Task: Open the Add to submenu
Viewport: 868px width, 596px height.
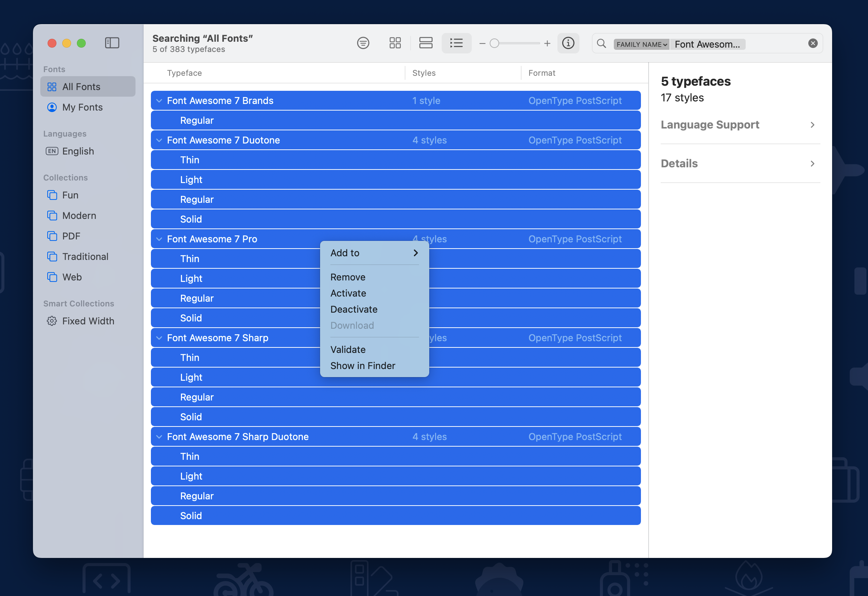Action: (374, 253)
